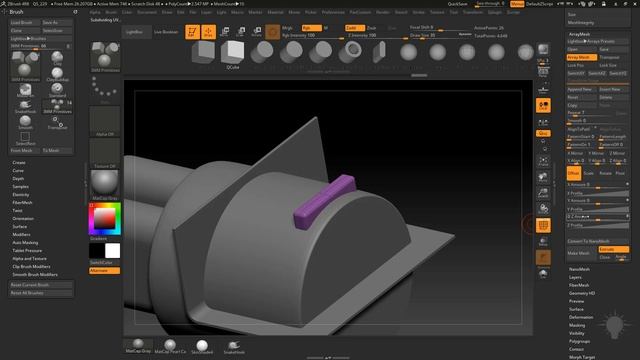The width and height of the screenshot is (640, 360).
Task: Open the Document menu
Action: [x=147, y=12]
